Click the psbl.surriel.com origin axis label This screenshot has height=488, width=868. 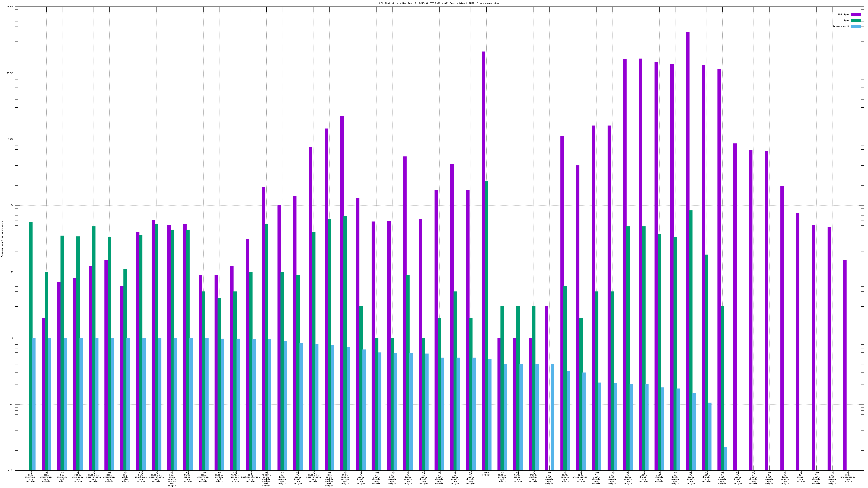[78, 477]
